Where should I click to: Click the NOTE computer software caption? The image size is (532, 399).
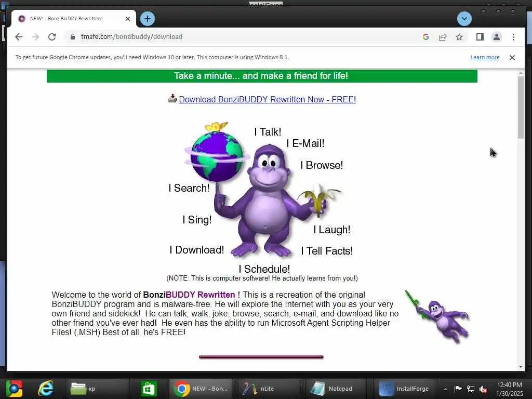(x=262, y=278)
